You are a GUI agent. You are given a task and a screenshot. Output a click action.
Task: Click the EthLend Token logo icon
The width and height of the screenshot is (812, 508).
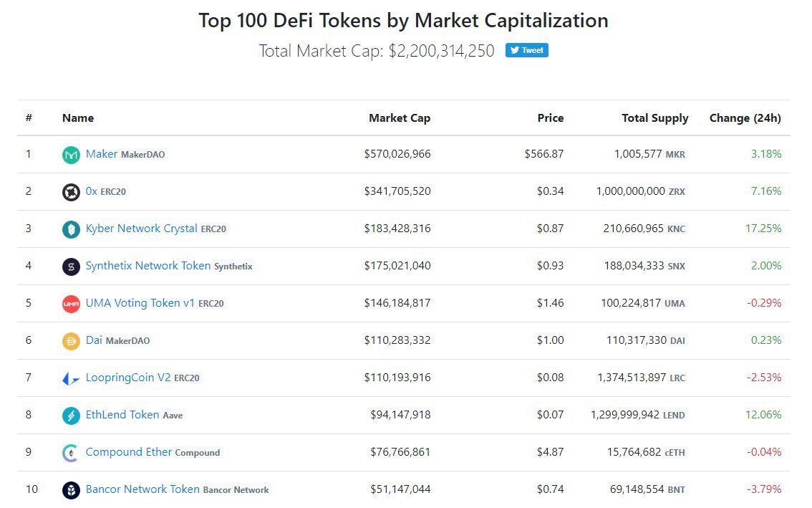pyautogui.click(x=71, y=416)
